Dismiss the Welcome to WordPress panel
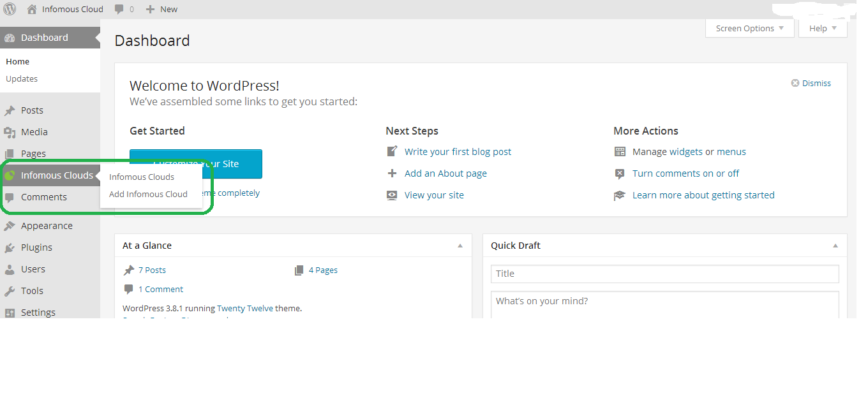 point(811,84)
